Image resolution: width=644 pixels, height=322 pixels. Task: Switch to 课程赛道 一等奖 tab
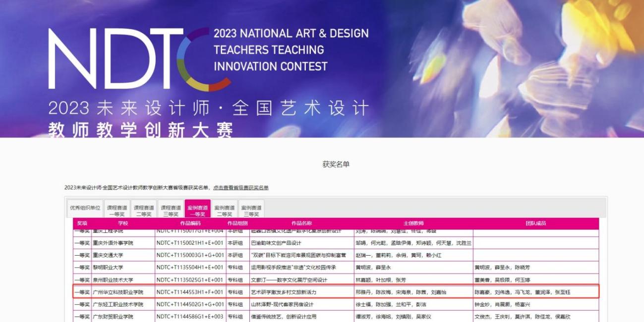click(x=117, y=211)
